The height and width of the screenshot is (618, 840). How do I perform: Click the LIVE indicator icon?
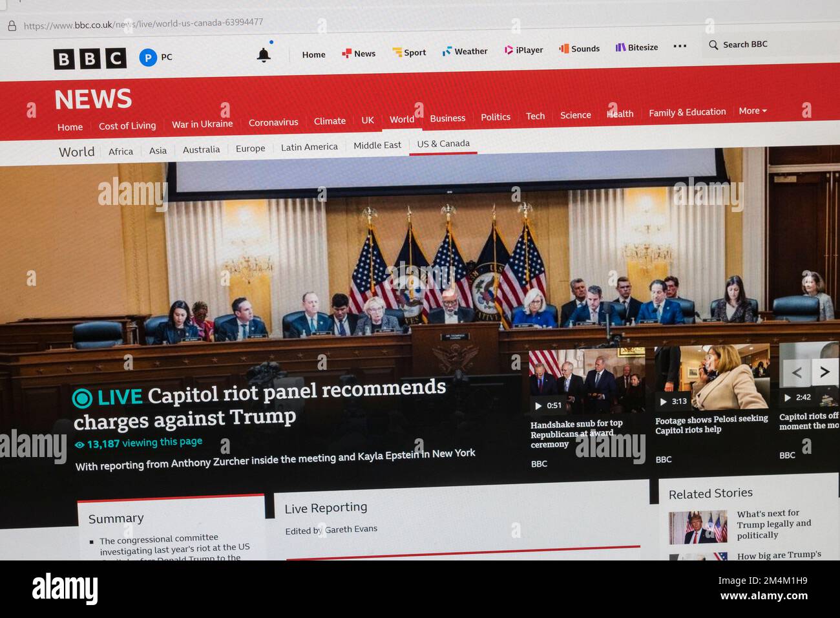pyautogui.click(x=82, y=398)
